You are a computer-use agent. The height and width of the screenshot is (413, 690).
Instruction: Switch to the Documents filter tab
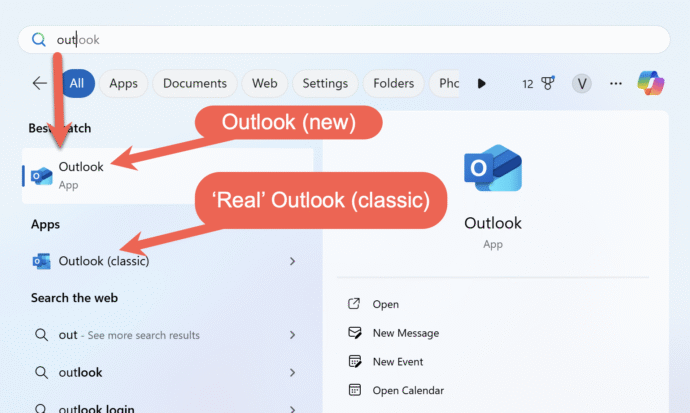195,83
